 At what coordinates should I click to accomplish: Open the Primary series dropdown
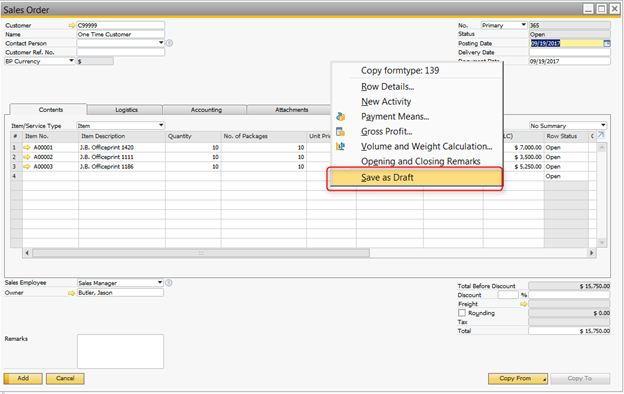pos(524,25)
